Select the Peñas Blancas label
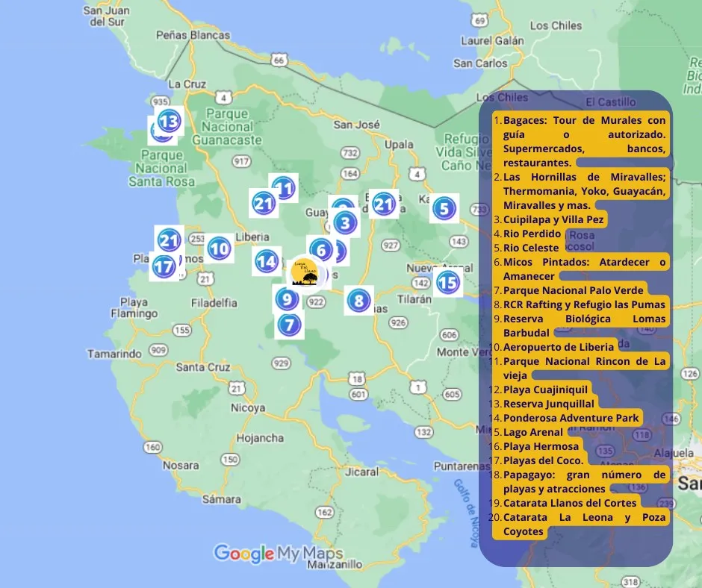 pyautogui.click(x=193, y=35)
